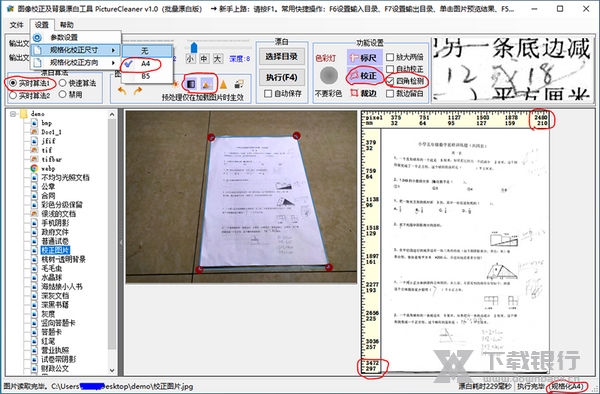Select the 快速算法 radio button
Screen dimensions: 600x394
tap(63, 83)
